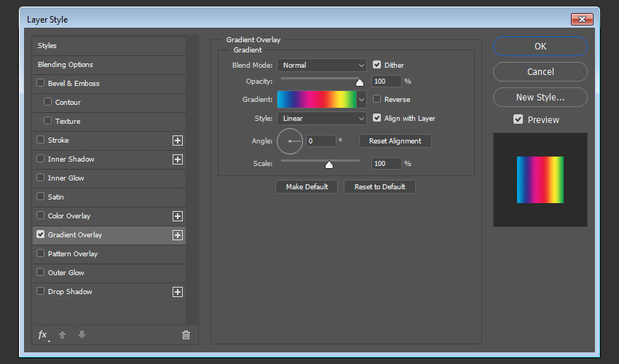Toggle the Bevel & Emboss checkbox
Viewport: 619px width, 364px height.
coord(41,84)
